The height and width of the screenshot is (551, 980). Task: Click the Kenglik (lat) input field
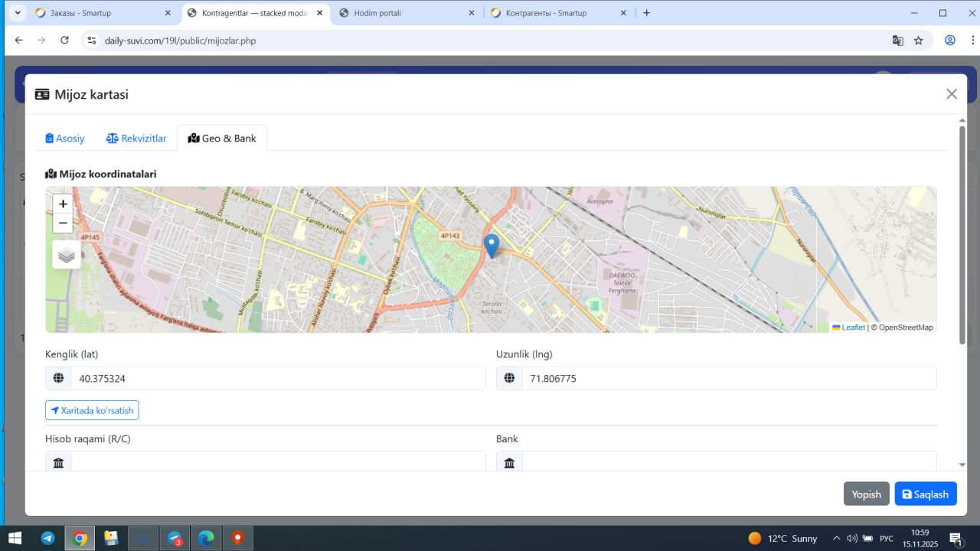[x=278, y=378]
